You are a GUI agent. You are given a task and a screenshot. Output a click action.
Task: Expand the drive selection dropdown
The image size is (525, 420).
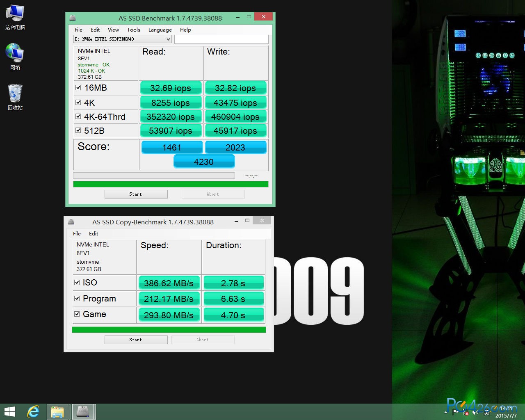click(x=168, y=39)
